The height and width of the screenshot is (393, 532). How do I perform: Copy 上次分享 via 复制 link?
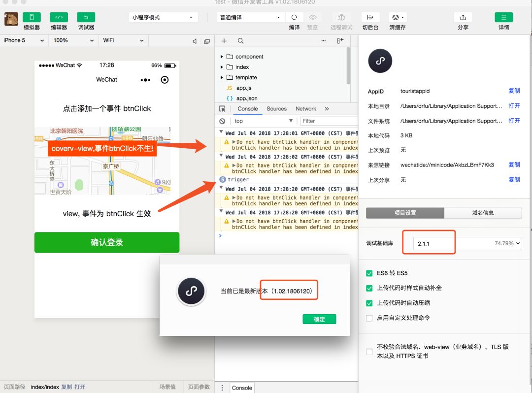[514, 180]
